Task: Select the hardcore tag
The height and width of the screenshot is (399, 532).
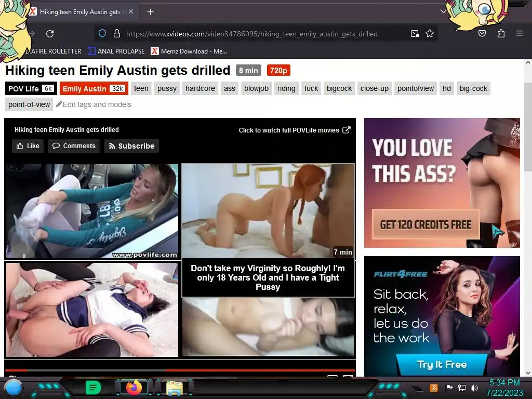Action: point(200,88)
